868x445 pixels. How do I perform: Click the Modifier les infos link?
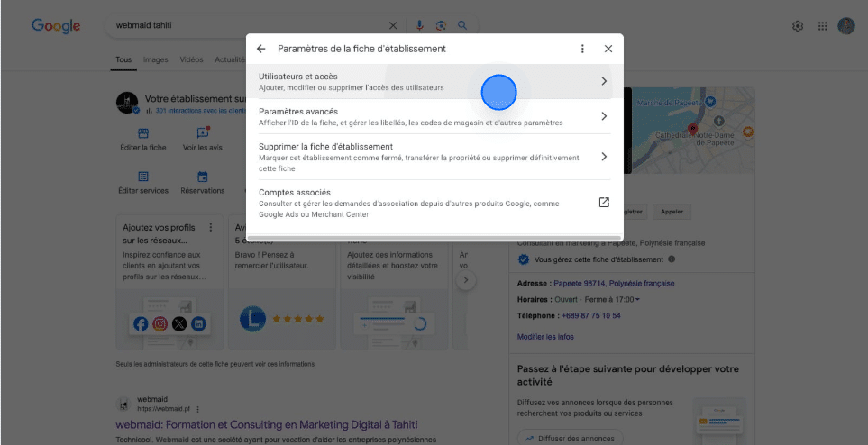[x=545, y=337]
